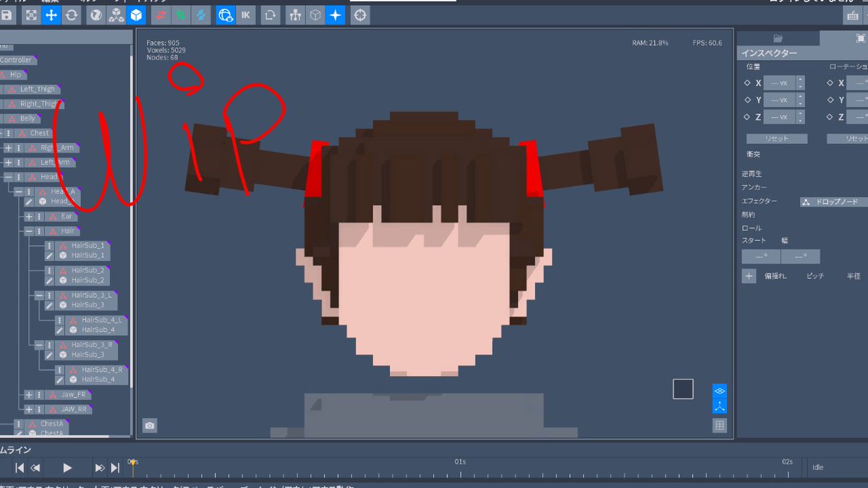Select the move tool with four arrows
This screenshot has width=868, height=488.
click(x=51, y=14)
